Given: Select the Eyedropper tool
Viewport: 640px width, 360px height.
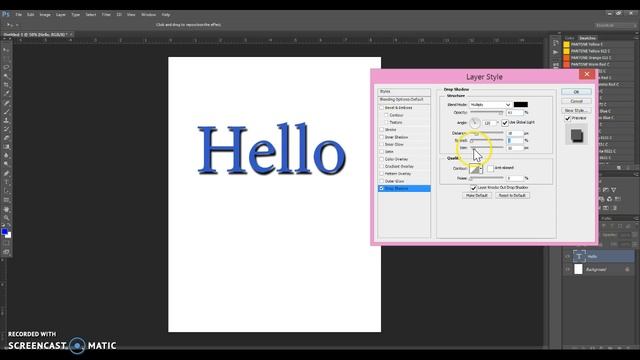Looking at the screenshot, I should (6, 94).
